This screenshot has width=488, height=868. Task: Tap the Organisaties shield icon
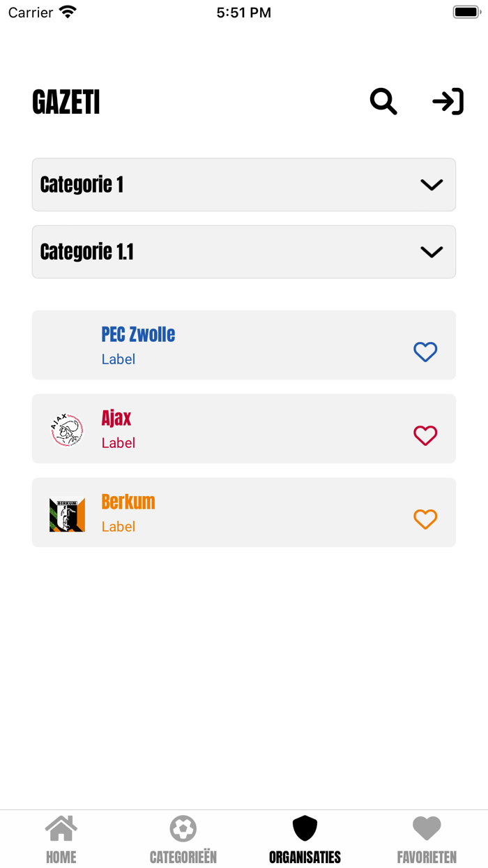click(x=305, y=828)
